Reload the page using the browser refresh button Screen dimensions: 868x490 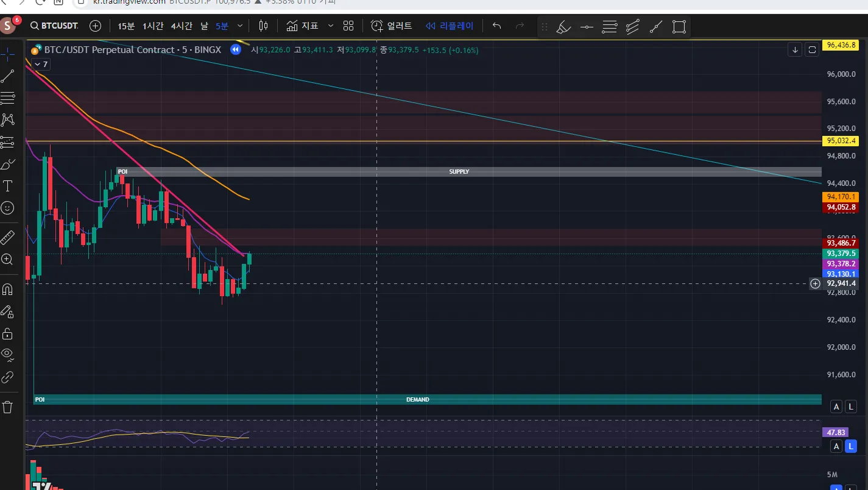[x=40, y=2]
